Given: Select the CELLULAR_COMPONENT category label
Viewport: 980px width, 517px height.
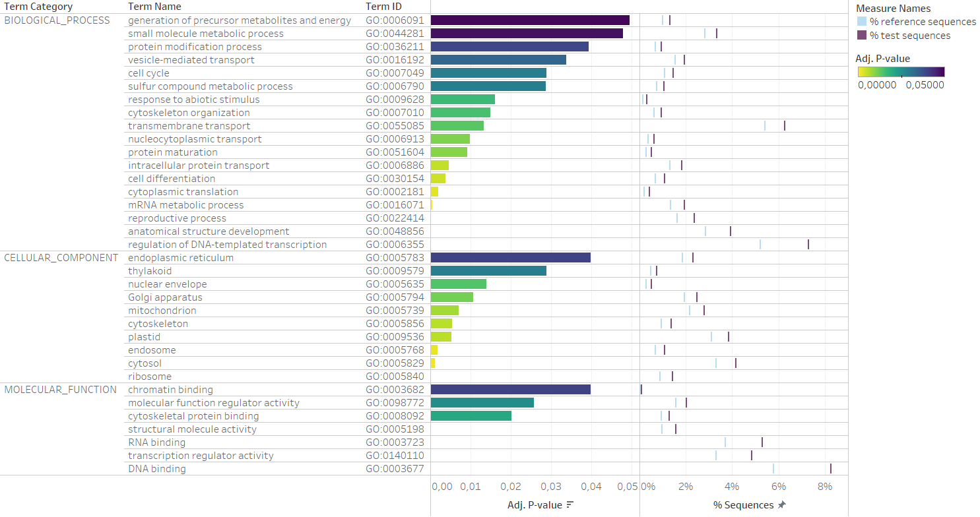Looking at the screenshot, I should 61,258.
